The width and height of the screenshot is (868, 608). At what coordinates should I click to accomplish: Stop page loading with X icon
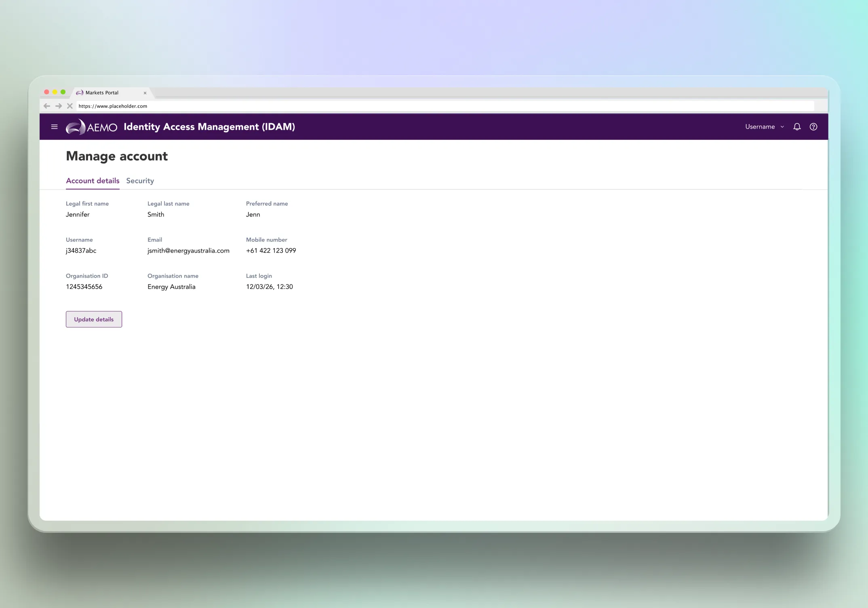click(70, 106)
